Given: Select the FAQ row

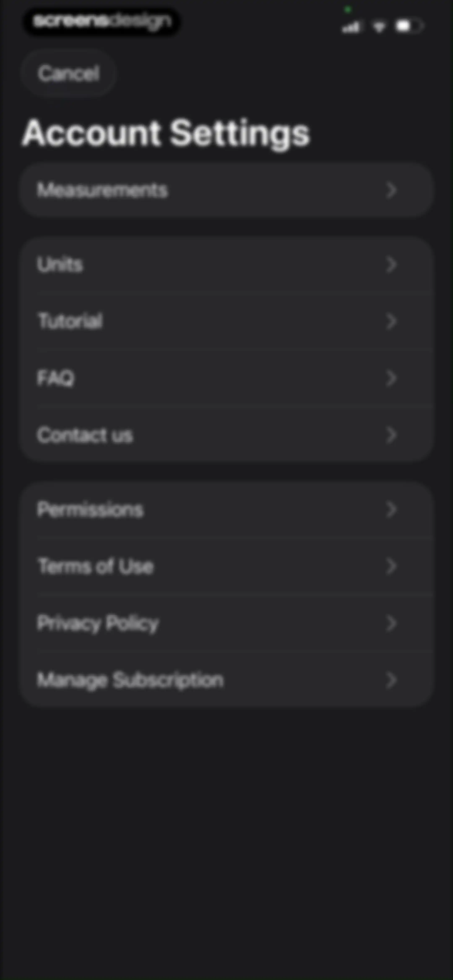Looking at the screenshot, I should pos(226,378).
